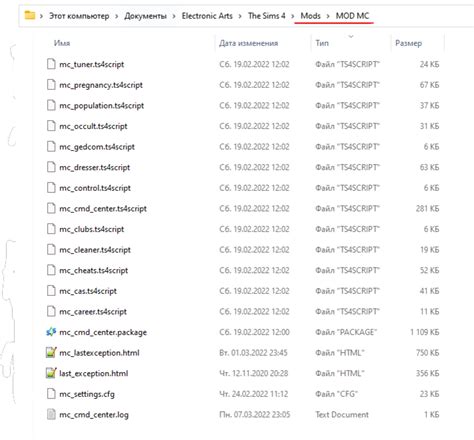Go to Документы breadcrumb
474x440 pixels.
point(145,16)
